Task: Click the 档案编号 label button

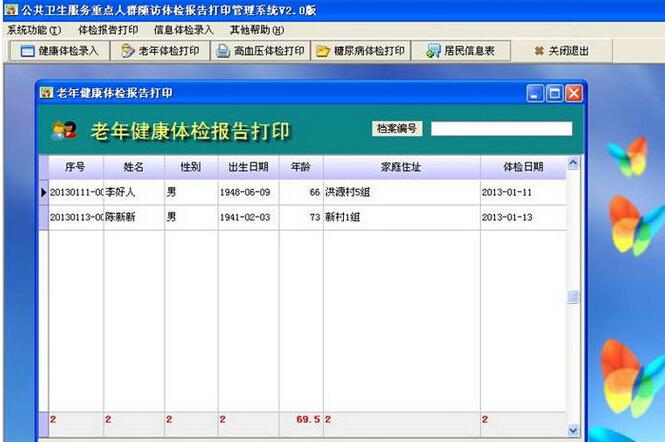Action: click(397, 129)
